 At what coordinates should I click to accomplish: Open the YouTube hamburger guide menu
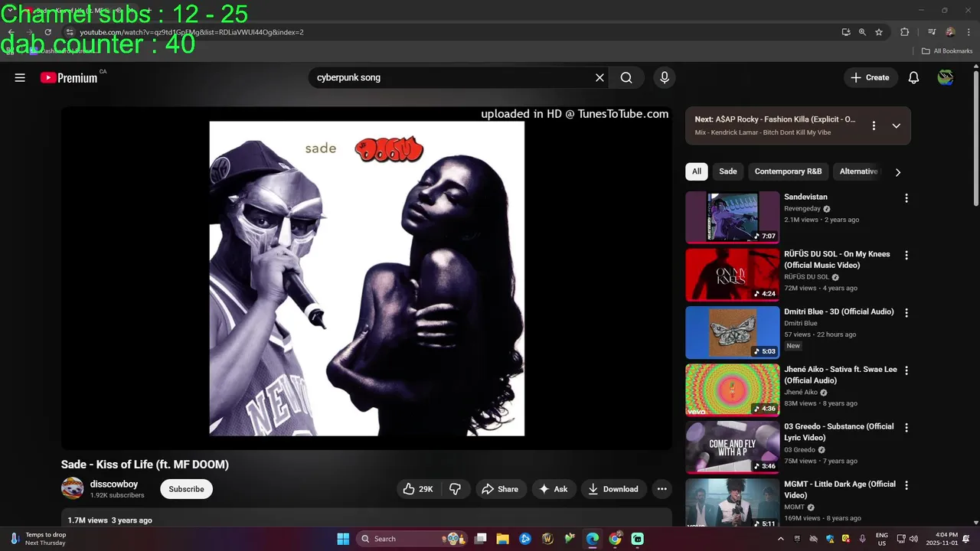click(x=20, y=77)
